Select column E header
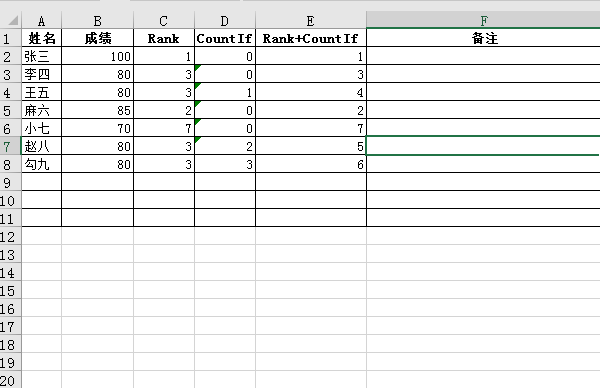Screen dimensions: 600x388 pyautogui.click(x=311, y=21)
